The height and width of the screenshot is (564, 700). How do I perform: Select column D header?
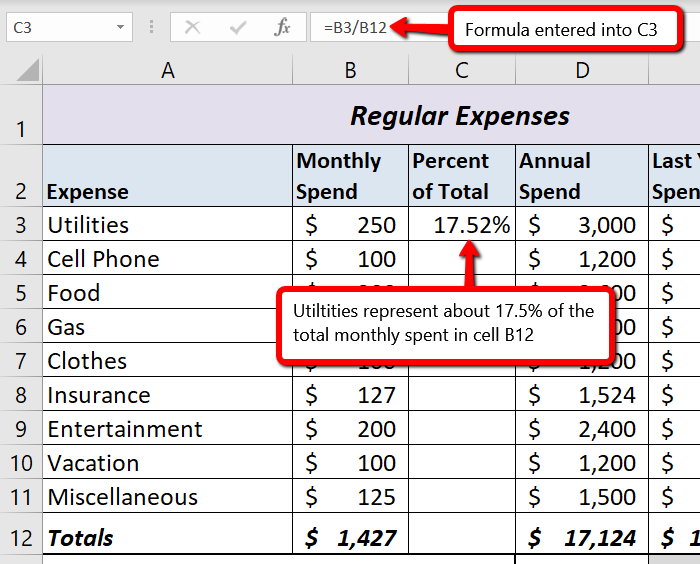tap(582, 70)
